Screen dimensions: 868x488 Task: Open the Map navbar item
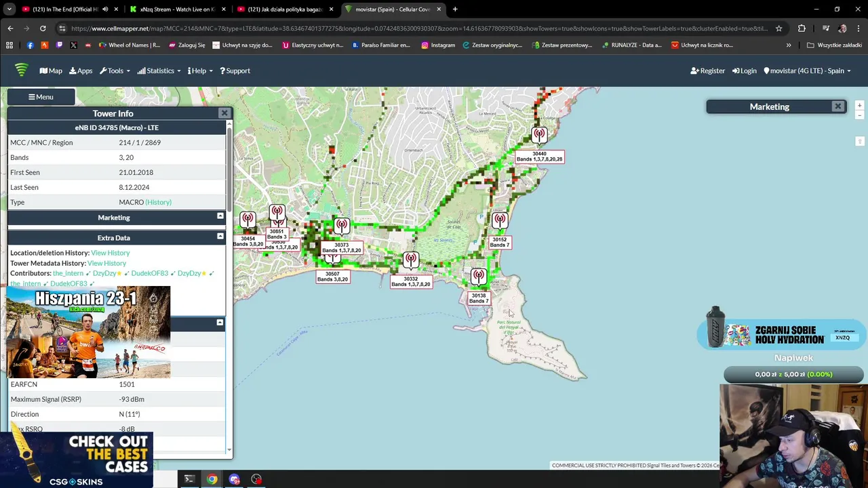click(51, 70)
